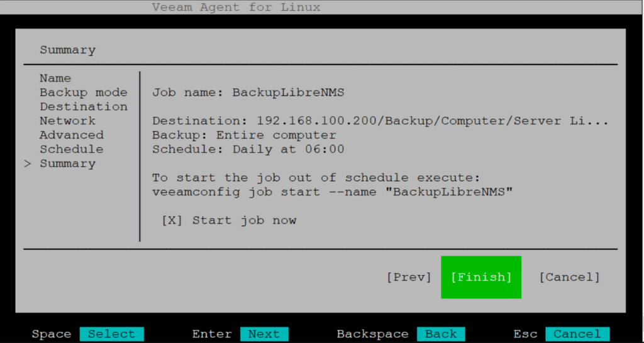Click the Veeam Agent for Linux title
This screenshot has height=343, width=644.
tap(236, 8)
